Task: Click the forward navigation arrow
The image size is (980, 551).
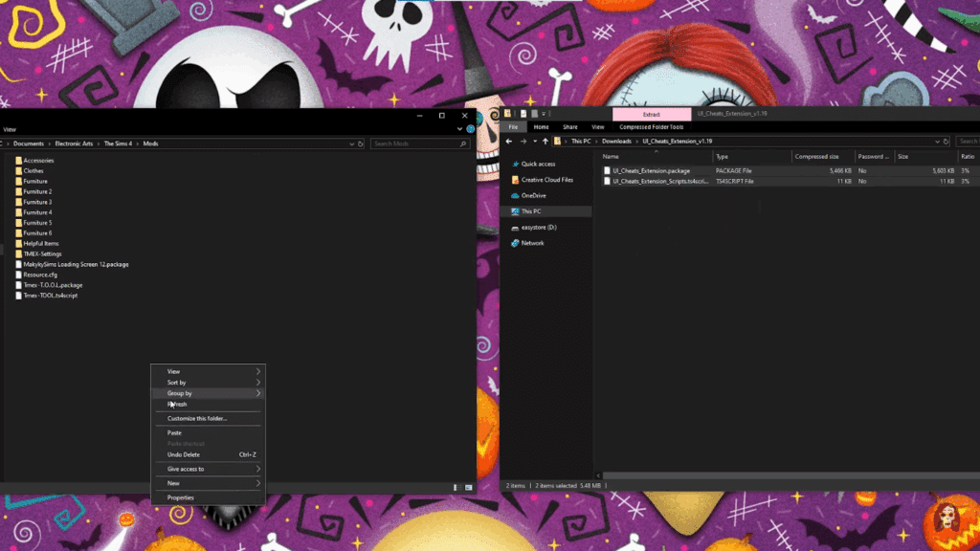Action: coord(523,141)
